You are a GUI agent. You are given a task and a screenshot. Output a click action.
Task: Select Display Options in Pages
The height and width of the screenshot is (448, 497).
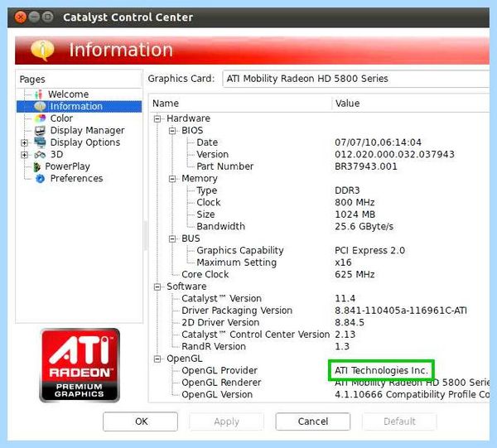point(85,142)
